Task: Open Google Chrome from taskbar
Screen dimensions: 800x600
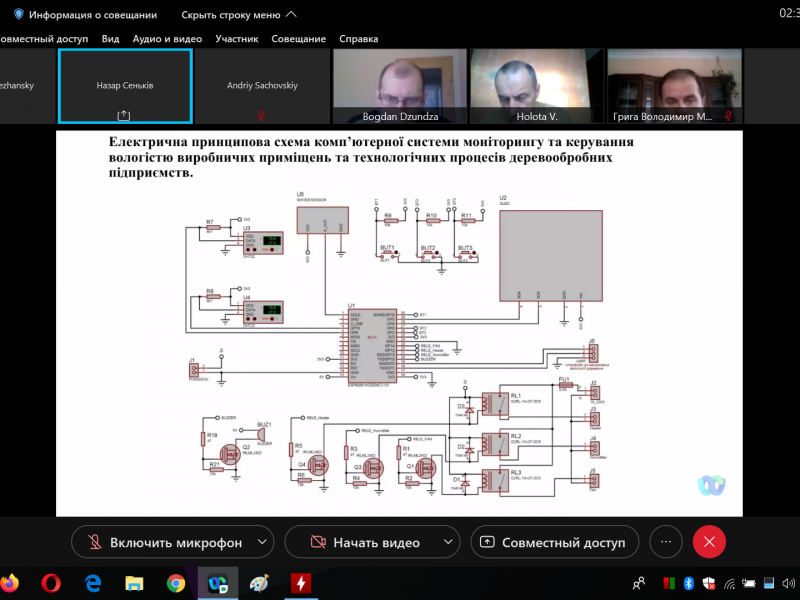Action: pyautogui.click(x=176, y=583)
